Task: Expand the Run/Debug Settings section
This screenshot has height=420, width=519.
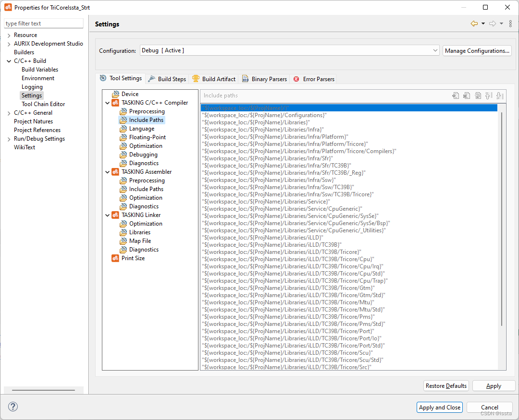Action: pyautogui.click(x=9, y=138)
